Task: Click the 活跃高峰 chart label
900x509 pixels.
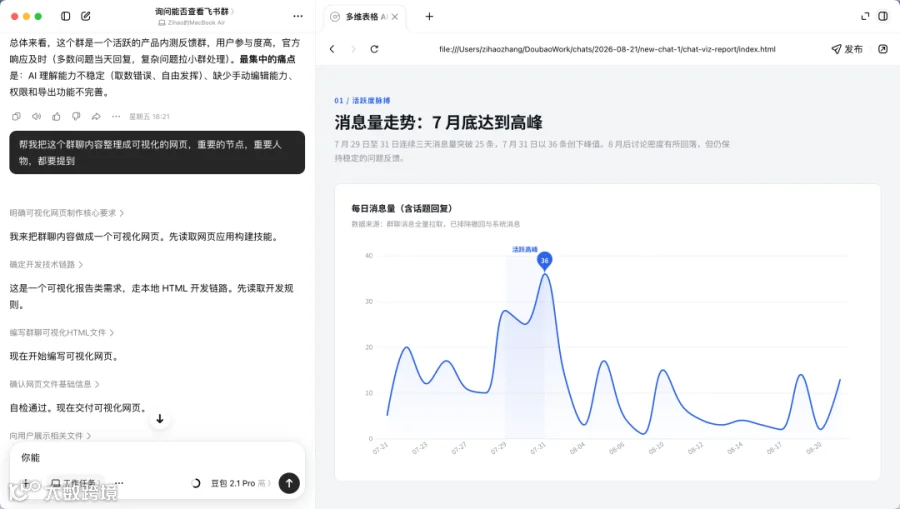Action: pos(525,249)
